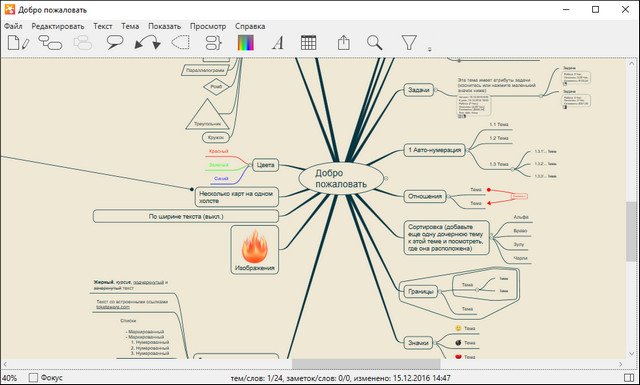This screenshot has width=640, height=385.
Task: Select the 'Изображения' flame image topic
Action: (x=255, y=250)
